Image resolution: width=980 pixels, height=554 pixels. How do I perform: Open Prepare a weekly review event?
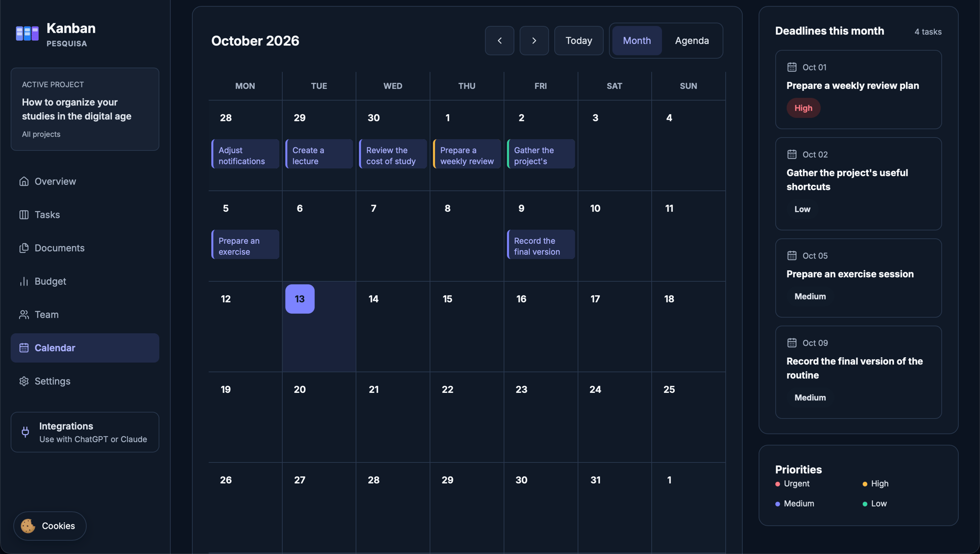tap(467, 154)
